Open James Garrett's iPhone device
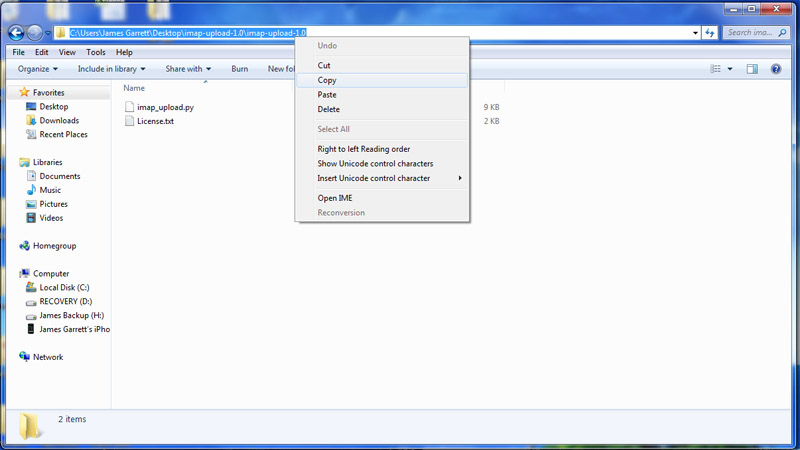Image resolution: width=800 pixels, height=450 pixels. point(74,329)
